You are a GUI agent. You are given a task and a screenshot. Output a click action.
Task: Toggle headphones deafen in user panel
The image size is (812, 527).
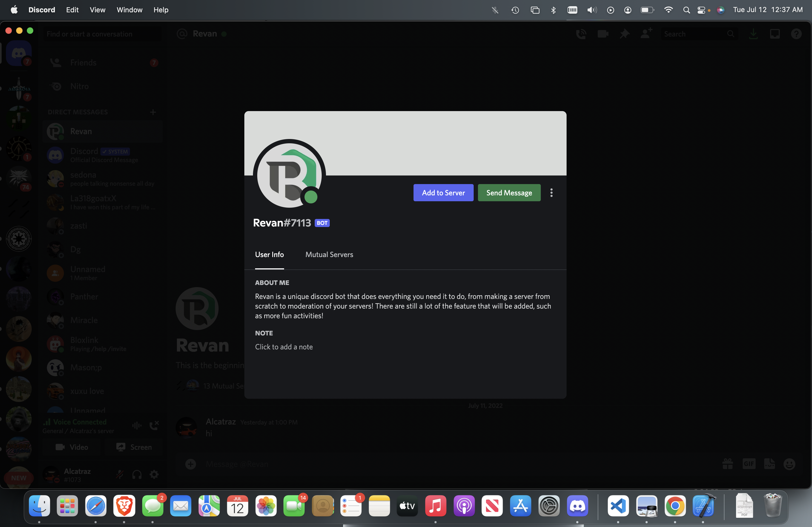coord(137,474)
